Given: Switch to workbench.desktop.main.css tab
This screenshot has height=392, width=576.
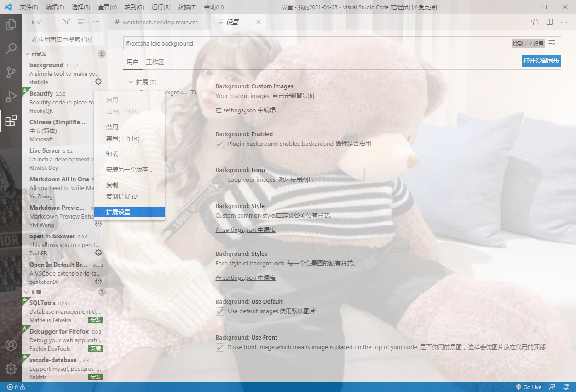Looking at the screenshot, I should click(x=160, y=22).
